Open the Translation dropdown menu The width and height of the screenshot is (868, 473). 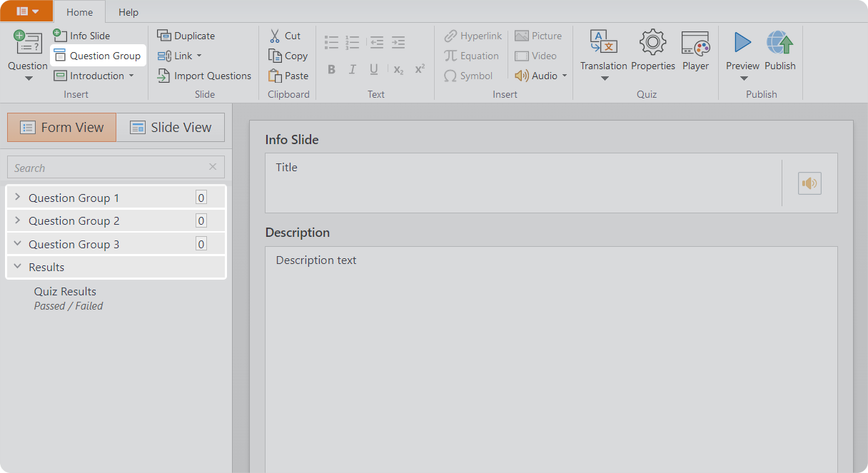(x=604, y=77)
